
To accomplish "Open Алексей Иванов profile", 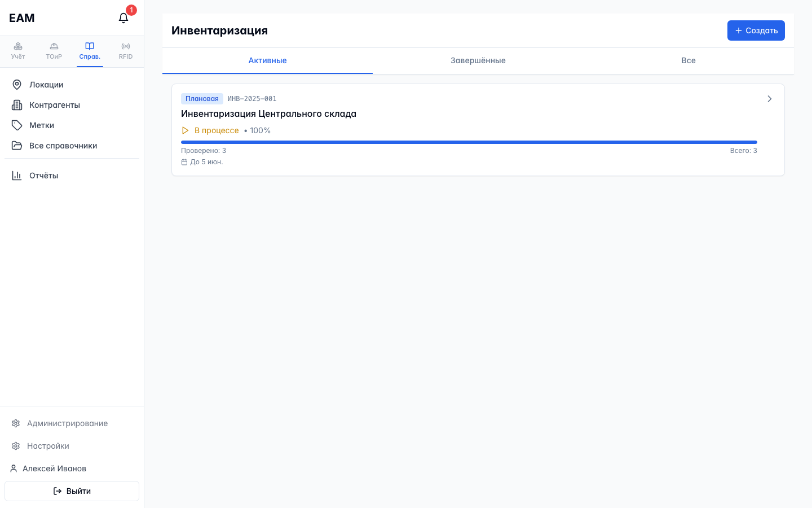I will coord(54,468).
